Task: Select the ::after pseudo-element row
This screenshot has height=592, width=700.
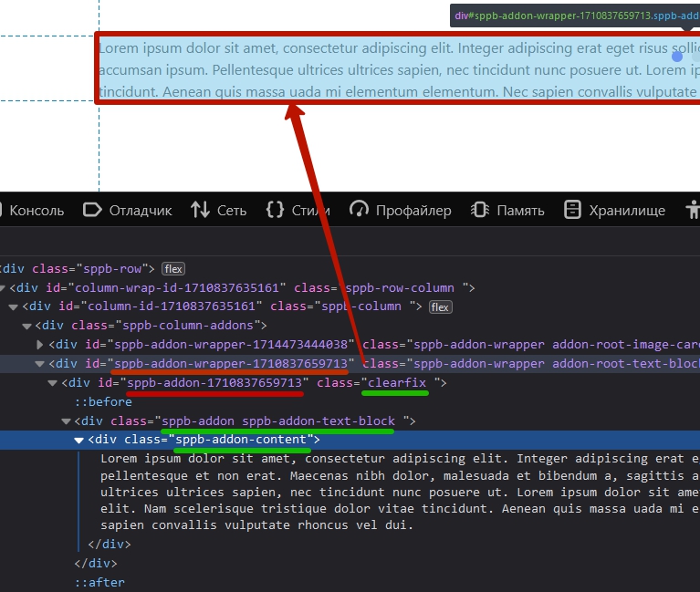Action: pyautogui.click(x=99, y=582)
